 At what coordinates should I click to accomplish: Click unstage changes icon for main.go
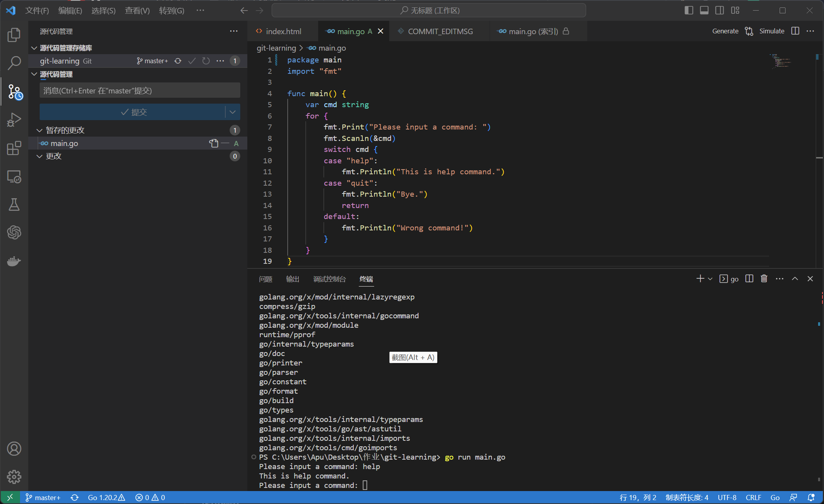pyautogui.click(x=225, y=143)
